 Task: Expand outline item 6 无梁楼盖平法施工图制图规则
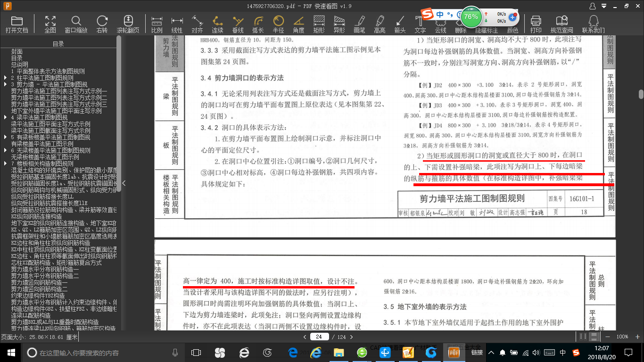pos(5,150)
